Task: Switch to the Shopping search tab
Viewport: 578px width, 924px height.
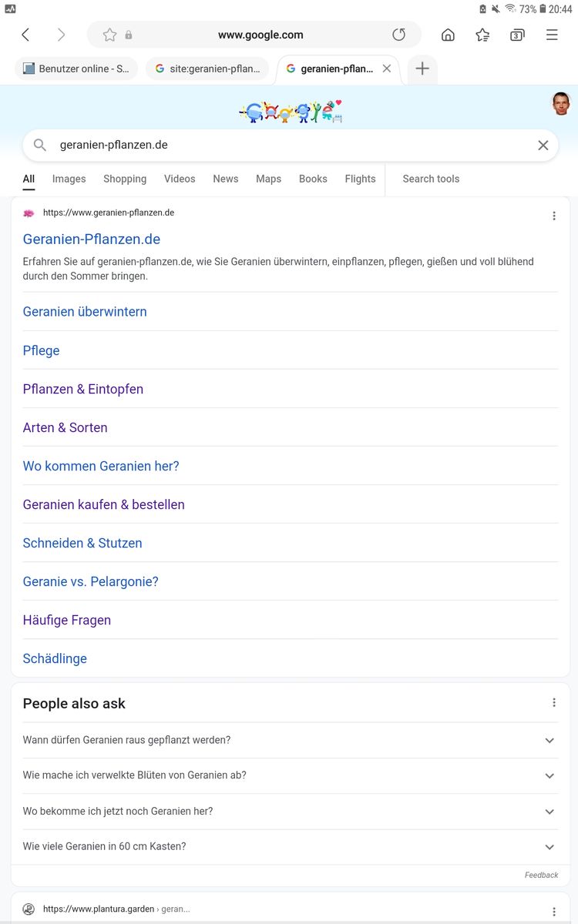Action: click(x=125, y=179)
